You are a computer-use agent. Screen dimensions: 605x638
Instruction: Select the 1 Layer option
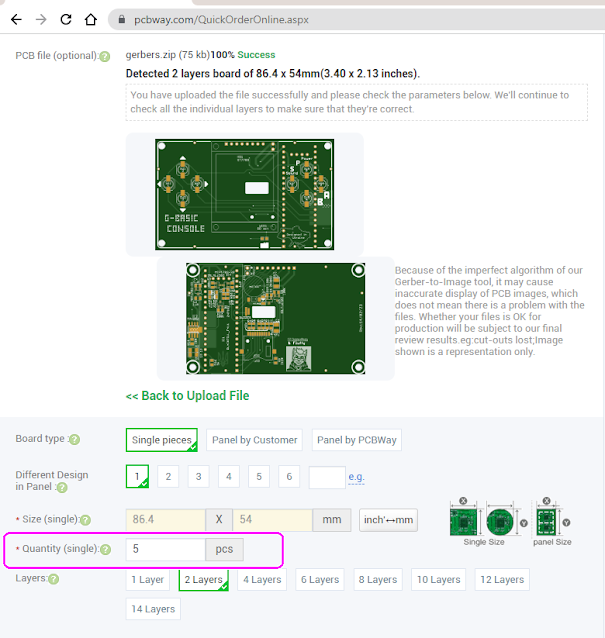pyautogui.click(x=147, y=579)
